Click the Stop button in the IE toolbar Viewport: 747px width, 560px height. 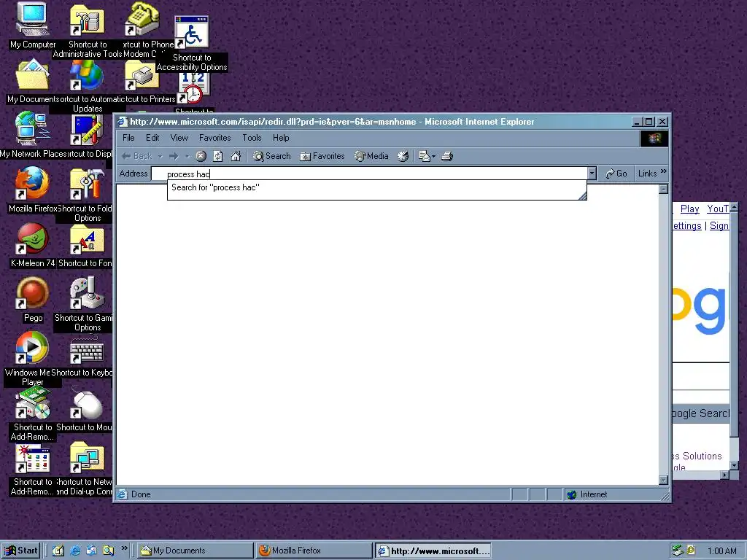[201, 156]
